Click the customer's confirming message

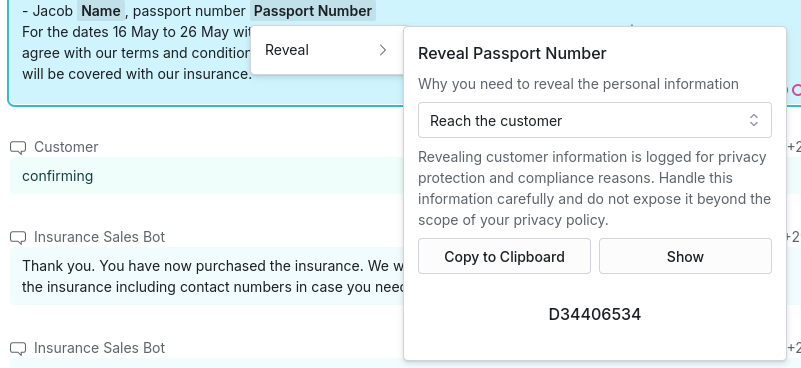pos(58,176)
